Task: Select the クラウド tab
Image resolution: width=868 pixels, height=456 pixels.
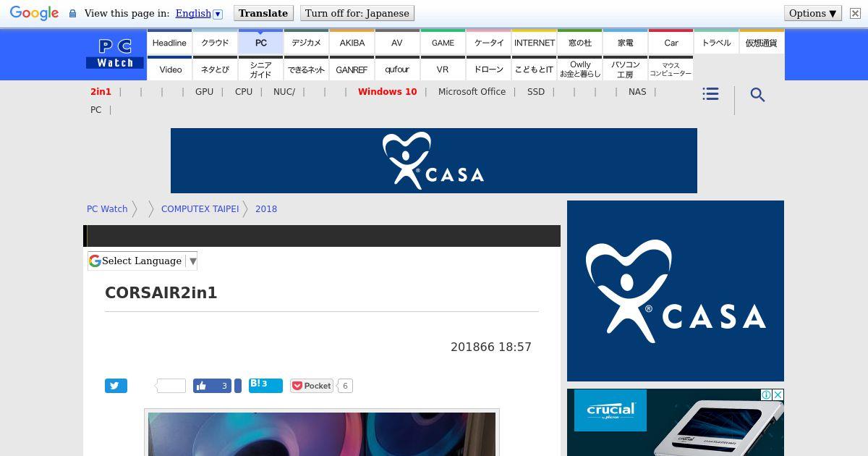Action: (x=215, y=43)
